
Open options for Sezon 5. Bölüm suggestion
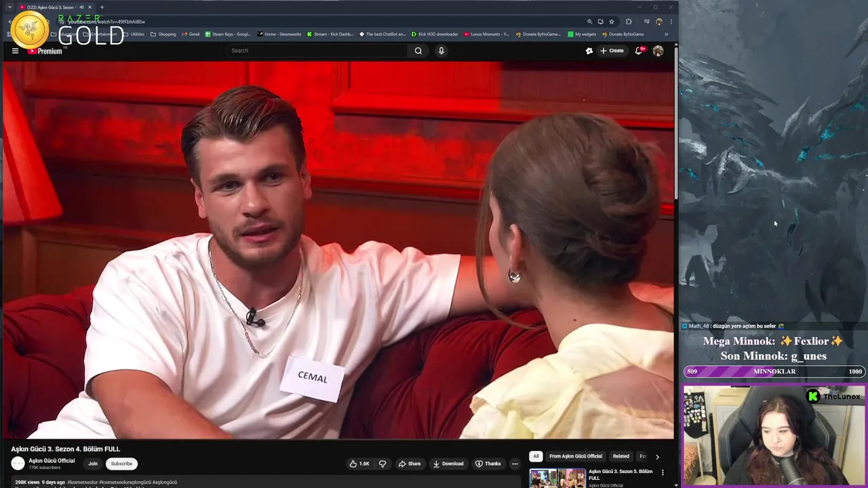pos(663,472)
